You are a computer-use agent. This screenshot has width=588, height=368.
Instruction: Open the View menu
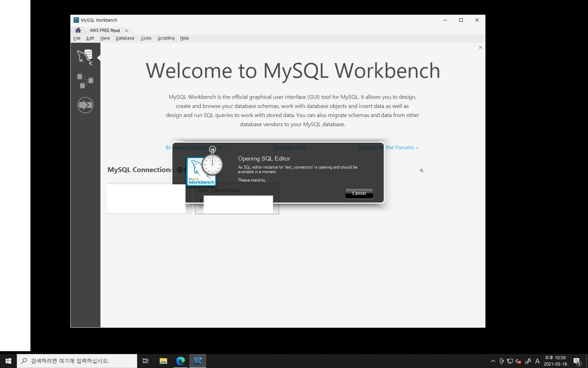point(105,38)
